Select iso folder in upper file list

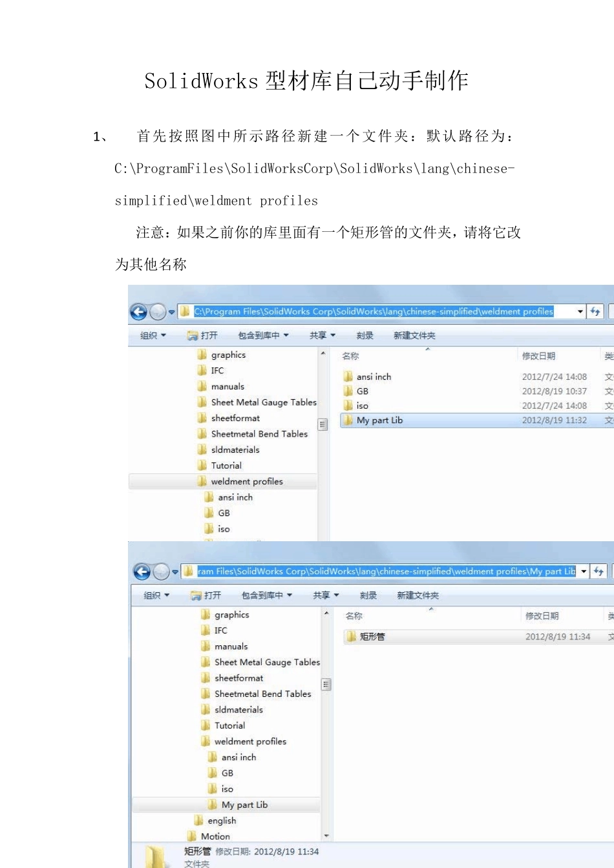[x=356, y=406]
